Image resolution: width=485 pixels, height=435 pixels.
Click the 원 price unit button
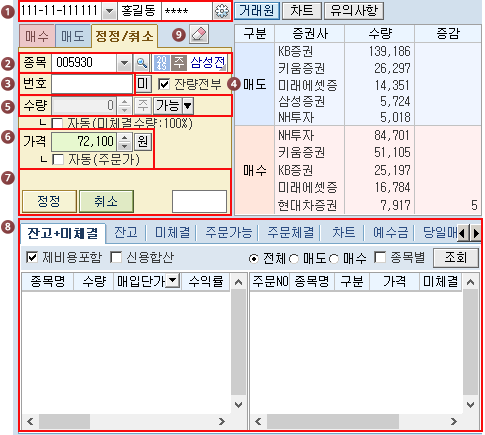143,142
